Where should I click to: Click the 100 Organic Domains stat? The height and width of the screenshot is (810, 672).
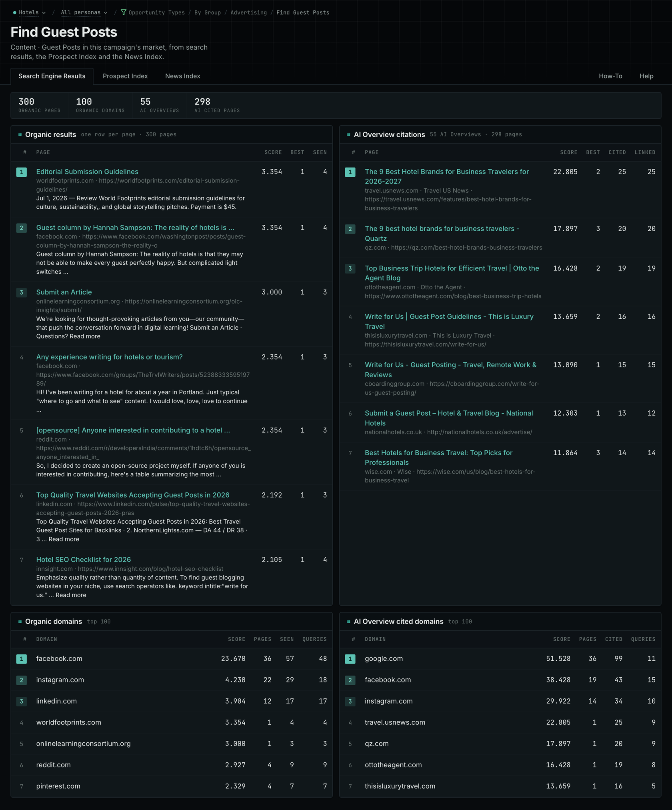(x=100, y=106)
